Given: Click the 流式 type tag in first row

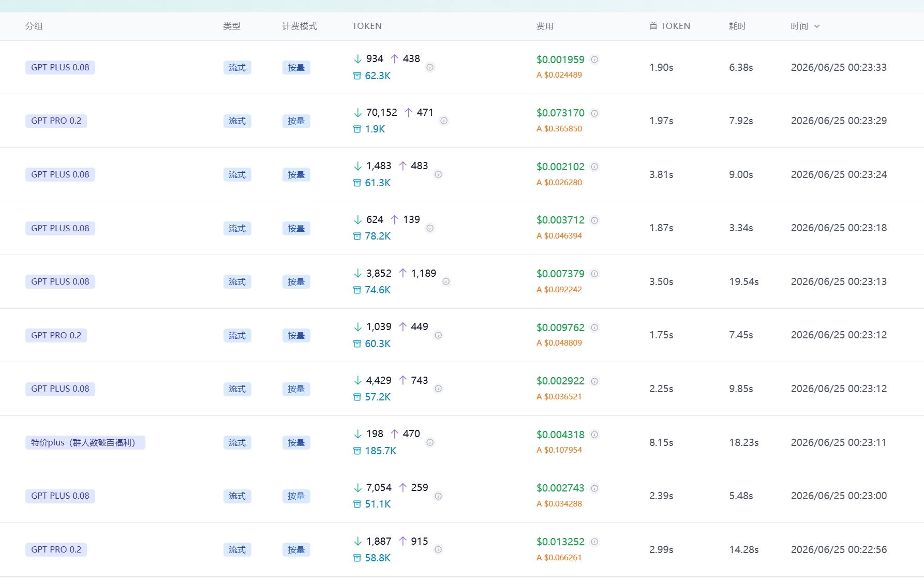Looking at the screenshot, I should [x=237, y=67].
